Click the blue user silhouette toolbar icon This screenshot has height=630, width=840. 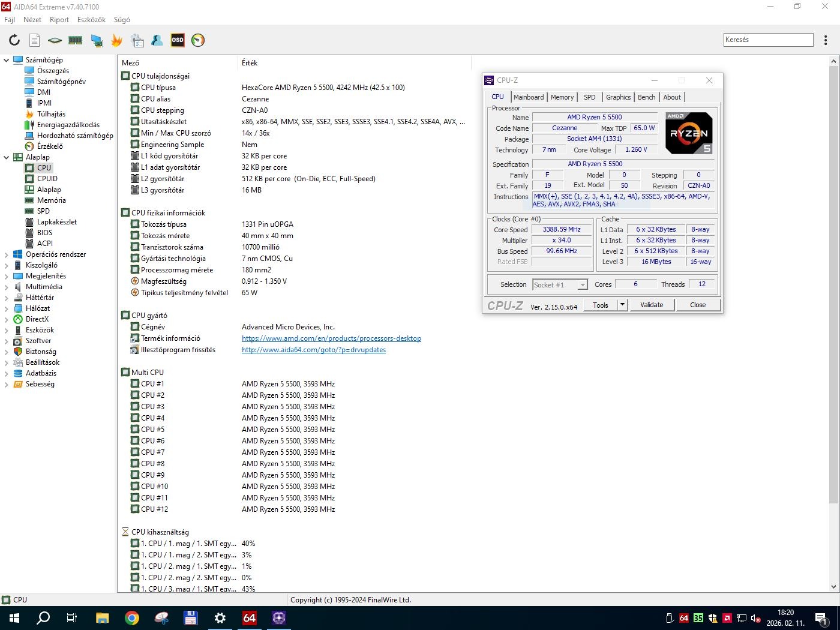coord(157,40)
